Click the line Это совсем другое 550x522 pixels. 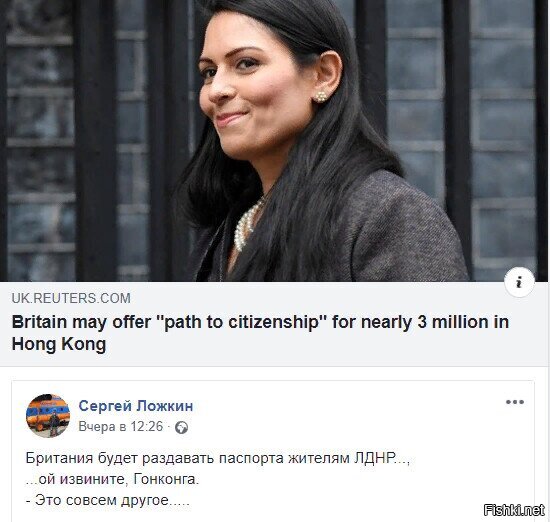(x=108, y=500)
